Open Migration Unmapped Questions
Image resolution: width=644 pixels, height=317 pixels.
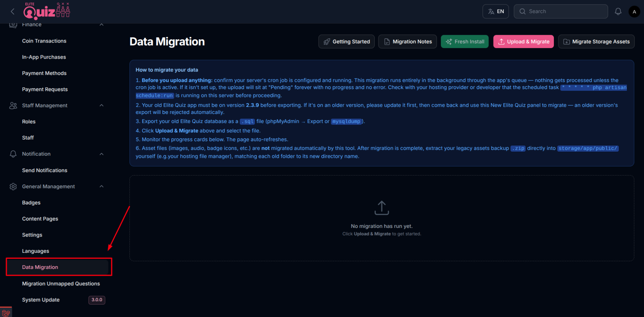coord(61,284)
